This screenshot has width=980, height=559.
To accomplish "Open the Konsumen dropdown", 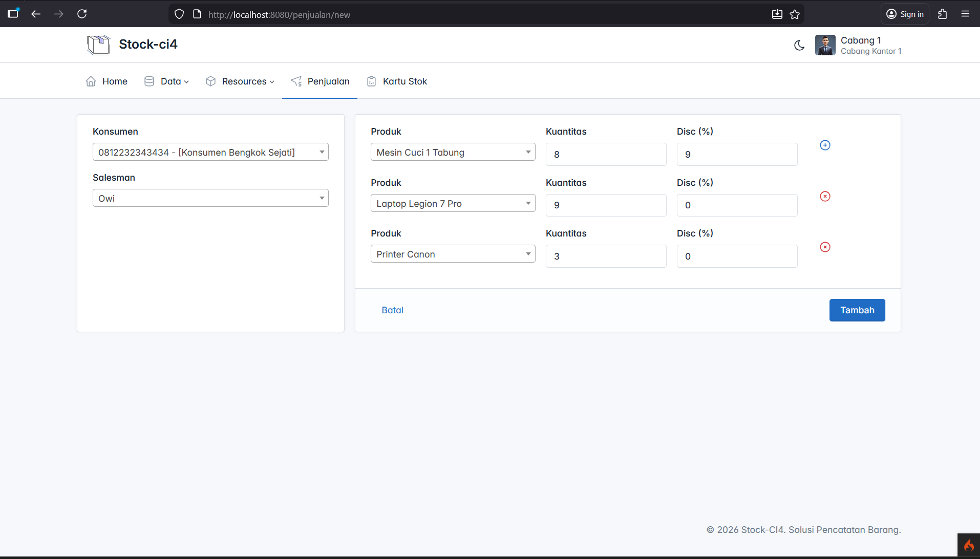I will pyautogui.click(x=210, y=152).
